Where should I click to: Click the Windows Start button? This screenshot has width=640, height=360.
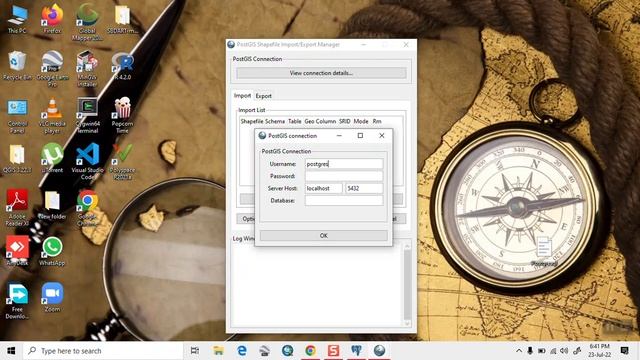pos(11,351)
